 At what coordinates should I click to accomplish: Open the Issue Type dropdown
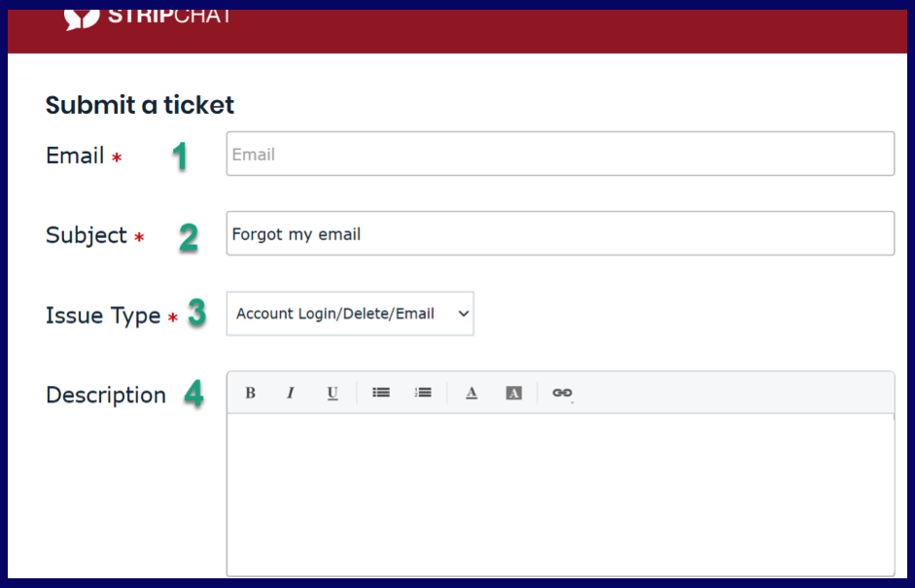pyautogui.click(x=350, y=313)
